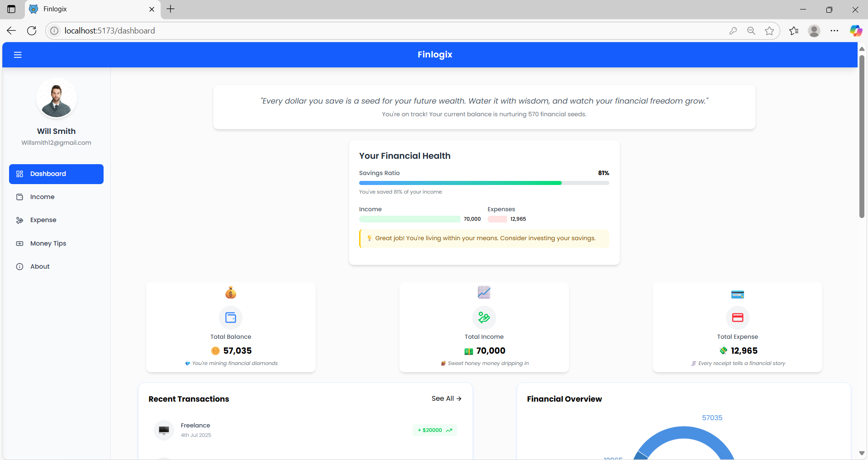The width and height of the screenshot is (868, 460).
Task: Click the Savings Ratio progress bar
Action: (484, 183)
